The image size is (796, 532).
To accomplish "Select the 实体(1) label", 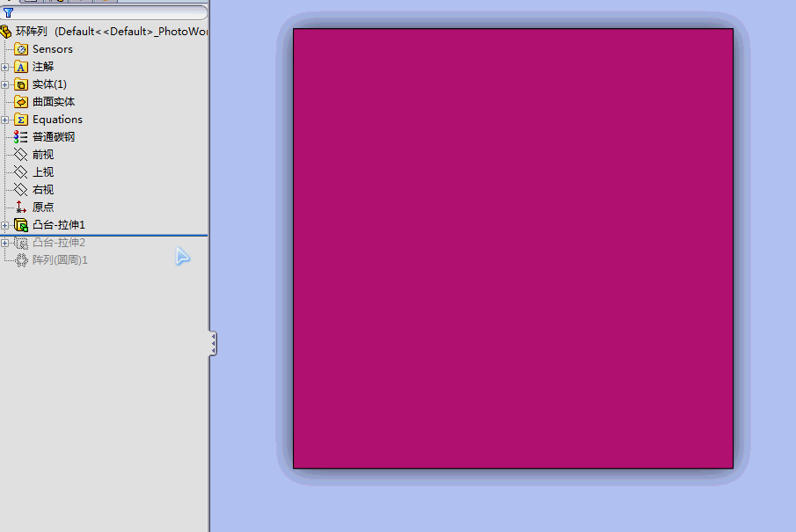I will pos(50,84).
